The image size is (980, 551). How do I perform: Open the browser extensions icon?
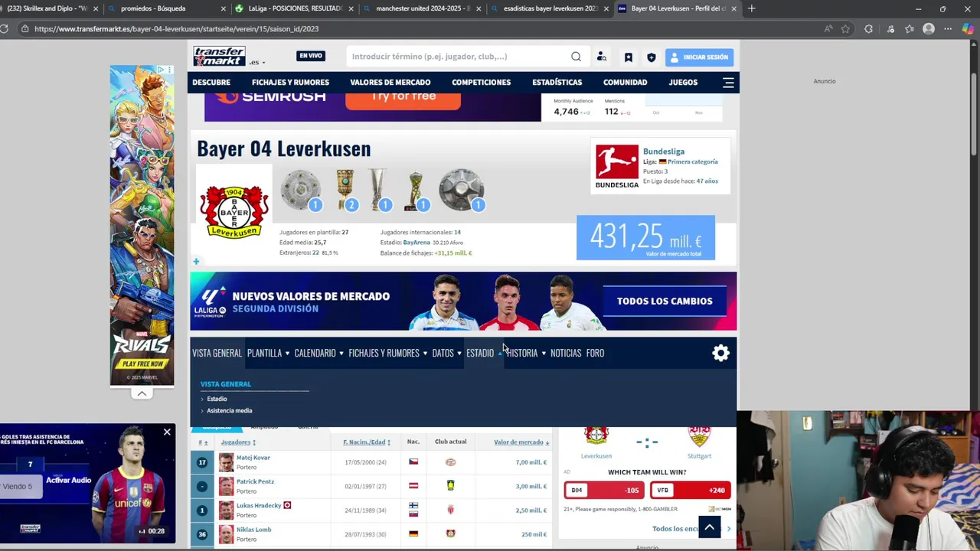tap(868, 29)
